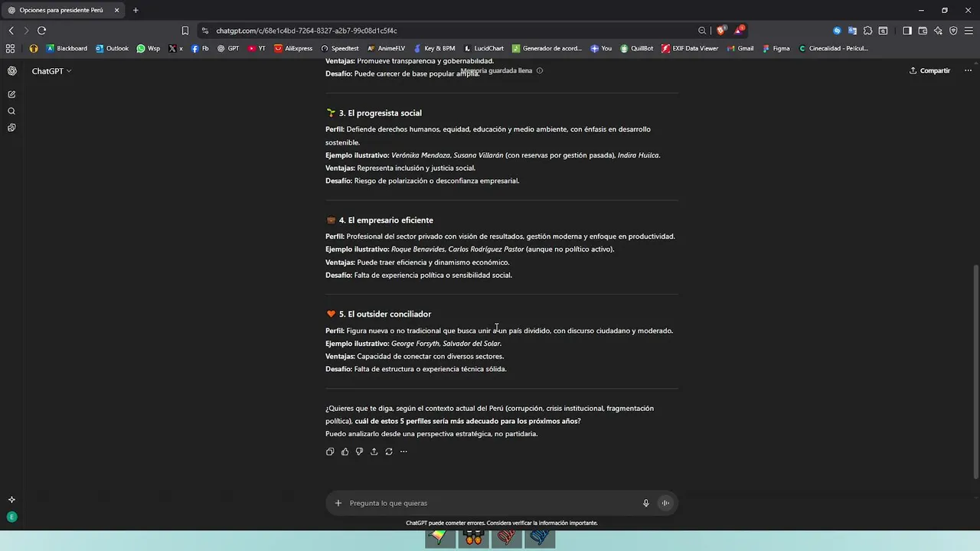980x551 pixels.
Task: Copy the ChatGPT response
Action: [x=330, y=452]
